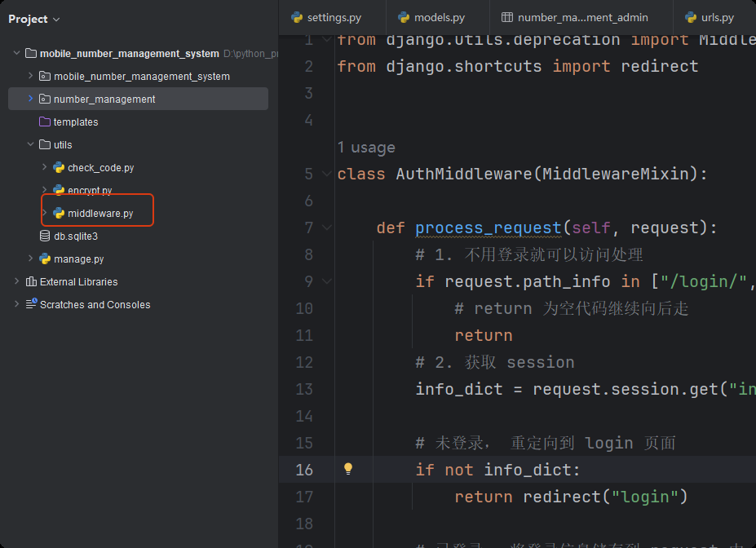
Task: Click the Python icon on urls.py tab
Action: point(691,17)
